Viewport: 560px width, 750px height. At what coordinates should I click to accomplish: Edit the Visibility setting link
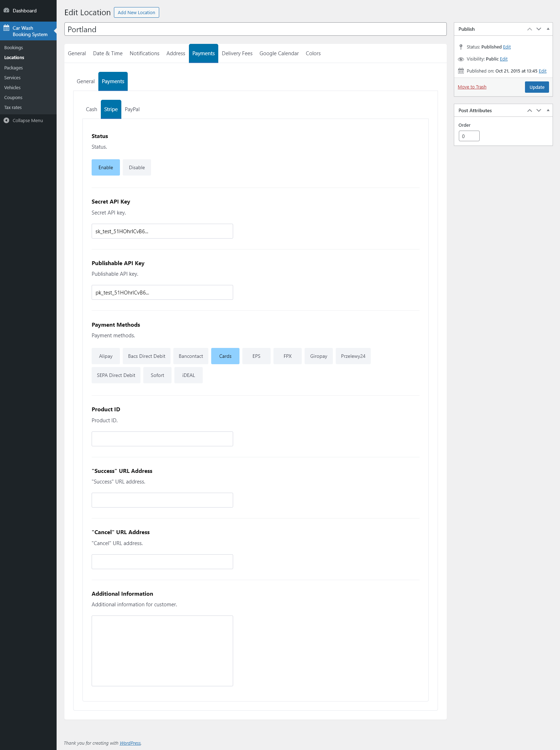(x=504, y=59)
